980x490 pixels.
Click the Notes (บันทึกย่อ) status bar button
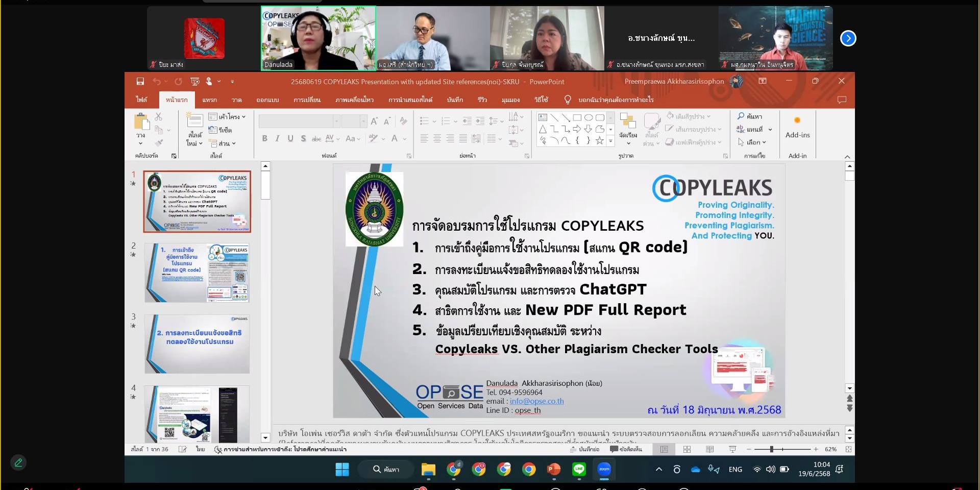(584, 449)
